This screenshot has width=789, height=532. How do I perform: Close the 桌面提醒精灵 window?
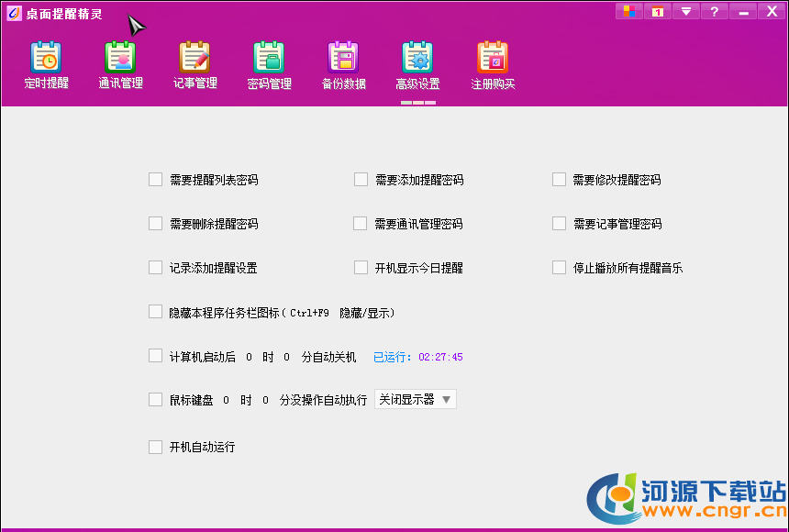click(772, 11)
